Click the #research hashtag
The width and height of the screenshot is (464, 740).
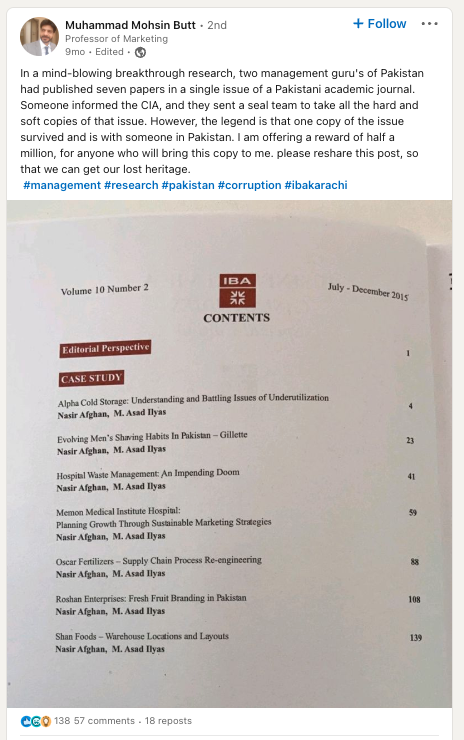(131, 185)
